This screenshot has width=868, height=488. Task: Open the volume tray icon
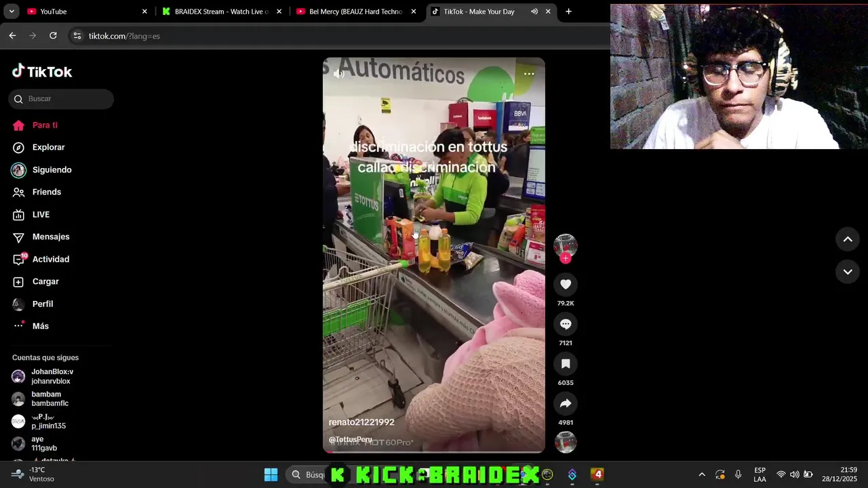point(794,474)
